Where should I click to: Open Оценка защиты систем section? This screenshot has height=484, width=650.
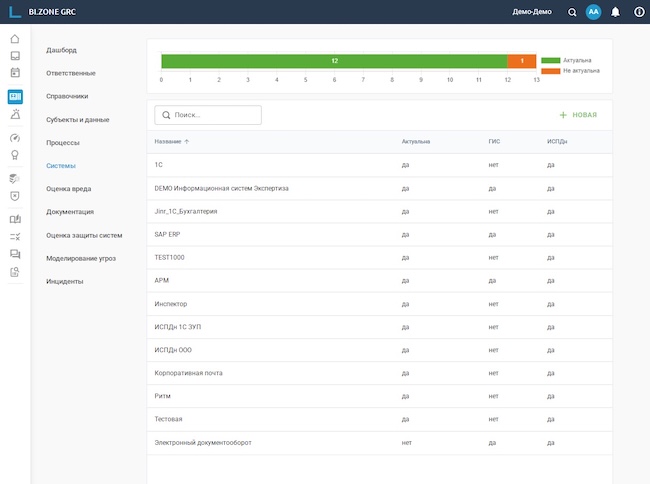[x=84, y=235]
